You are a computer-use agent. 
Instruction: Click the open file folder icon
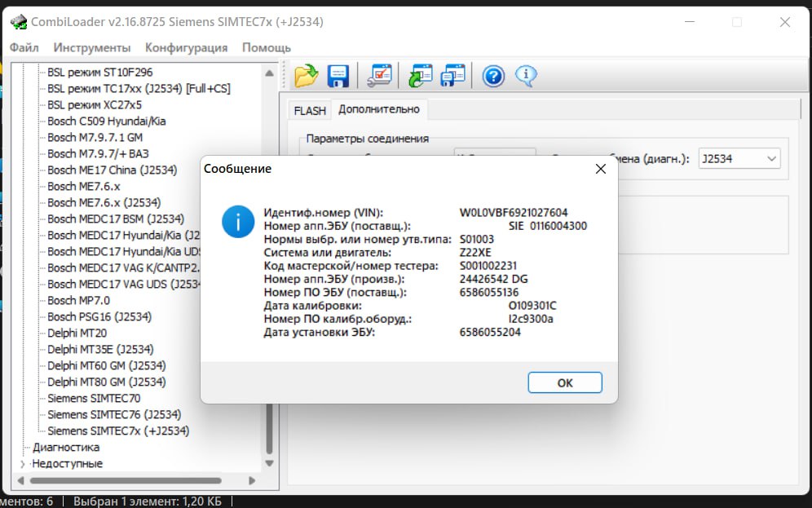[306, 76]
